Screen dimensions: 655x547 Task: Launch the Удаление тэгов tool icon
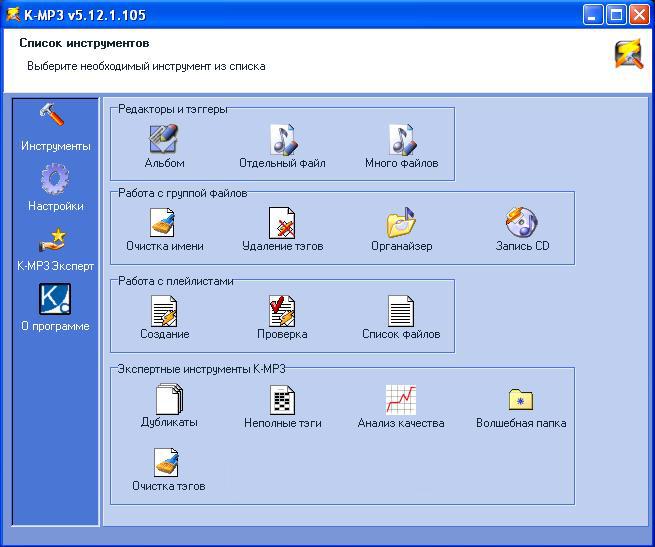coord(282,222)
